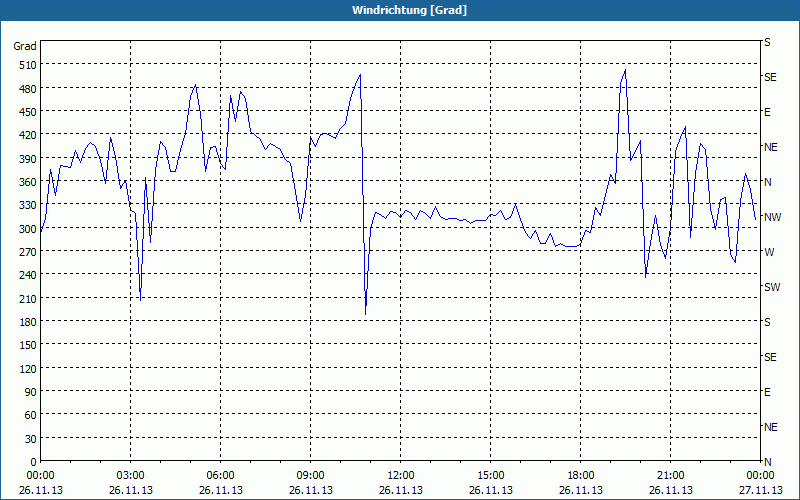Click the 450 y-axis value
The image size is (800, 500).
coord(29,112)
